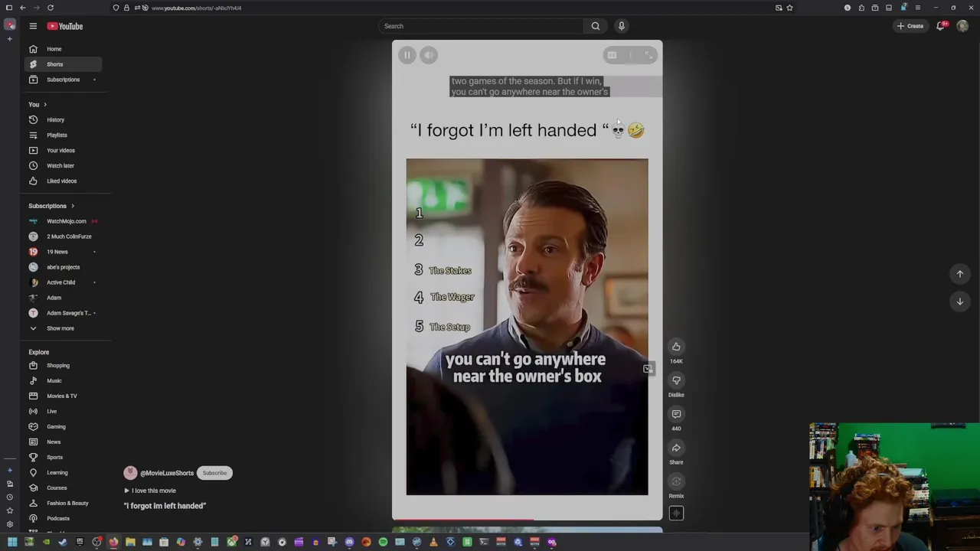This screenshot has height=551, width=980.
Task: Open 'I love this movie' sound link
Action: coord(150,491)
